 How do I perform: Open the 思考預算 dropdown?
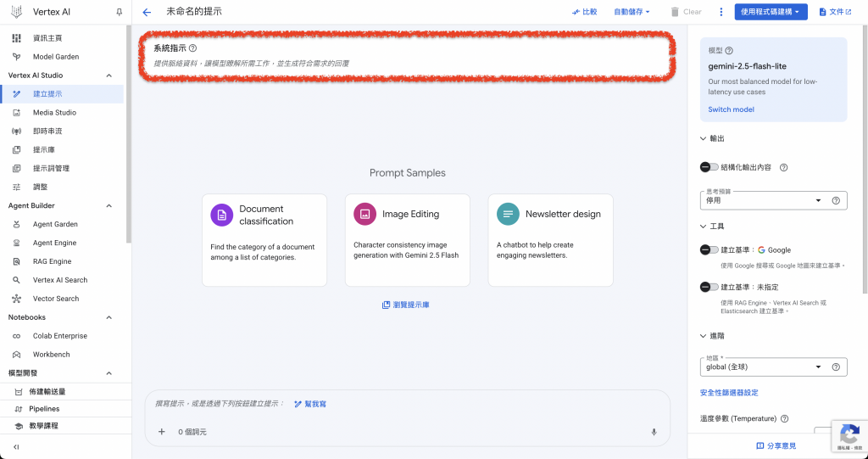773,201
